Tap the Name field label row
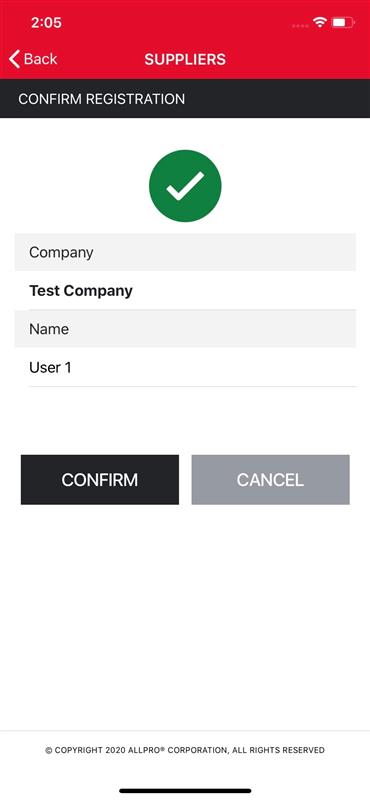 pyautogui.click(x=185, y=329)
